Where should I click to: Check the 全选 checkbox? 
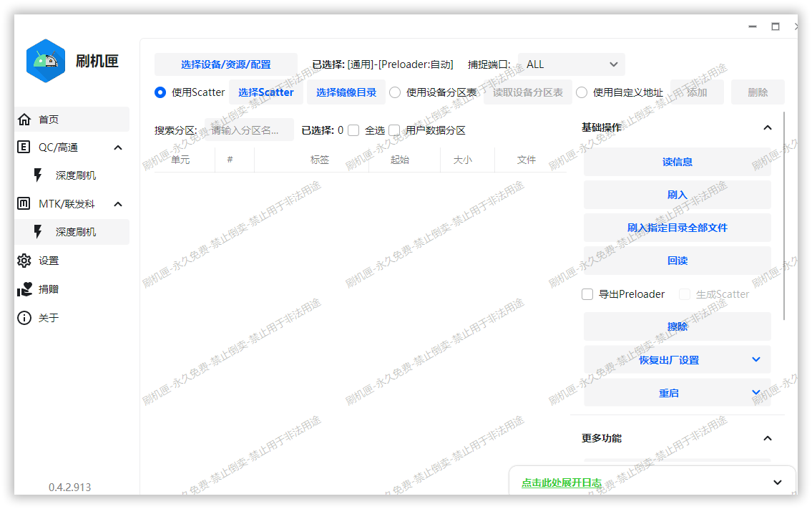[x=353, y=130]
